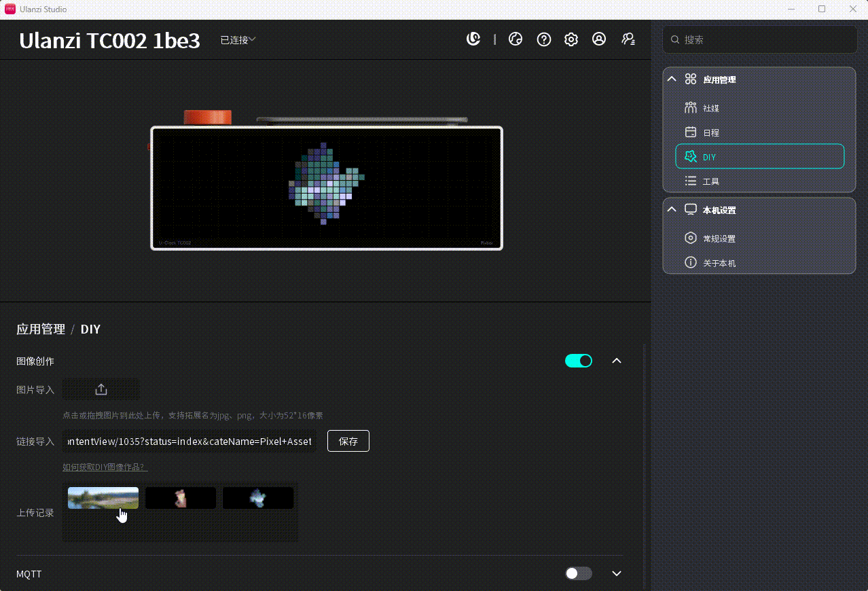Click the 常规设置 hexagon icon
Screen dimensions: 868x591
click(691, 238)
